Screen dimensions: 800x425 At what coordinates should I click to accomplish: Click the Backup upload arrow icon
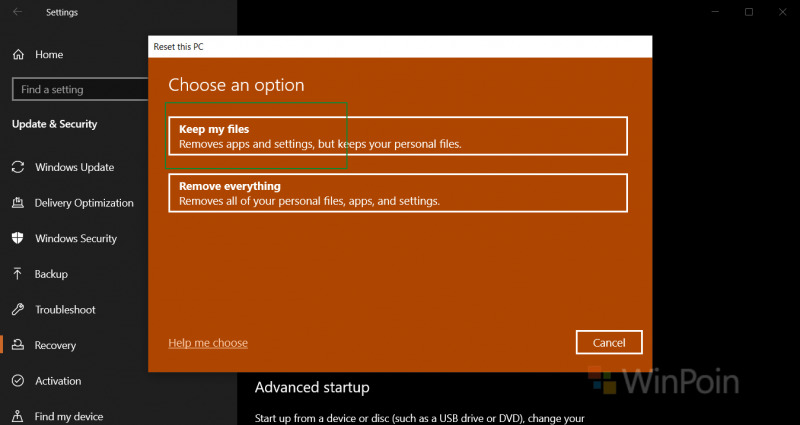pyautogui.click(x=18, y=274)
